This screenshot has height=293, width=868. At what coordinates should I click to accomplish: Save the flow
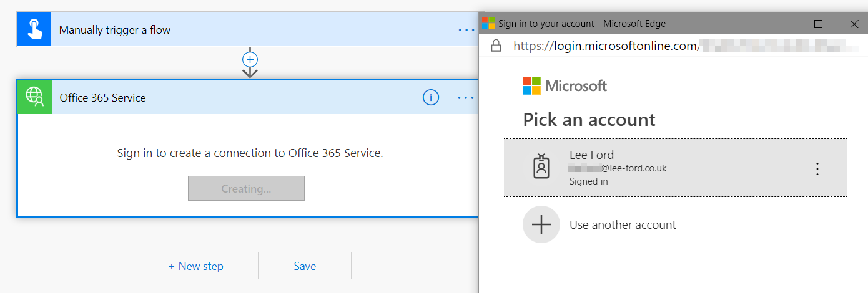[305, 266]
